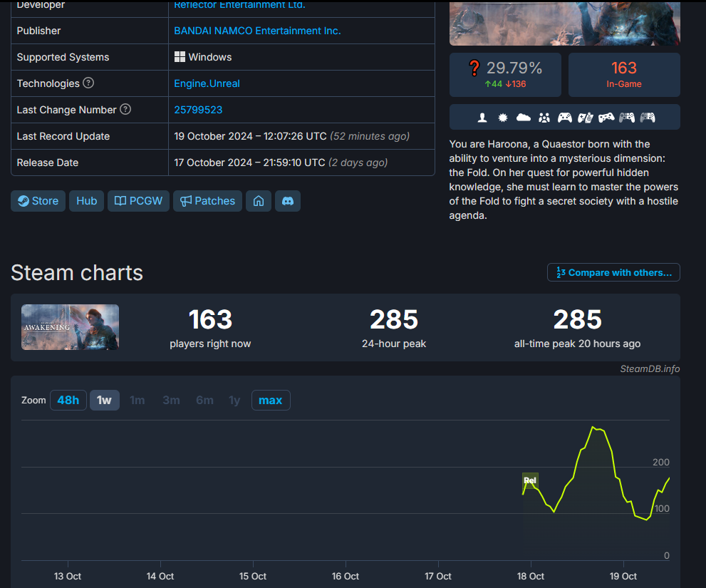Click the Last Record Update timestamp
The height and width of the screenshot is (588, 706).
click(x=292, y=136)
